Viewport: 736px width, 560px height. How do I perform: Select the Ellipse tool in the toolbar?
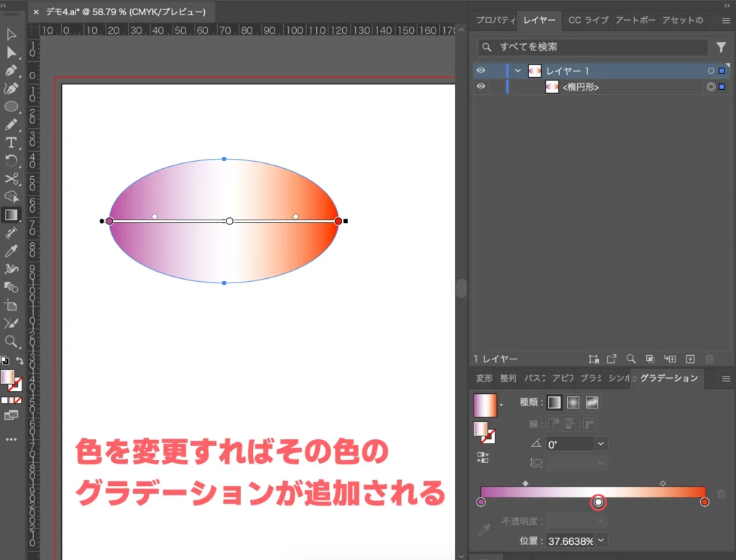[x=11, y=106]
